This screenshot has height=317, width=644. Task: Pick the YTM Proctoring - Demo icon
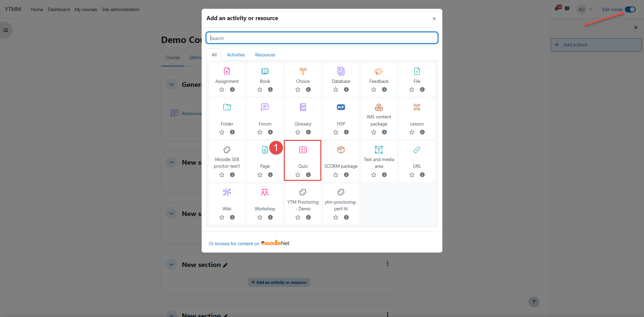coord(303,192)
